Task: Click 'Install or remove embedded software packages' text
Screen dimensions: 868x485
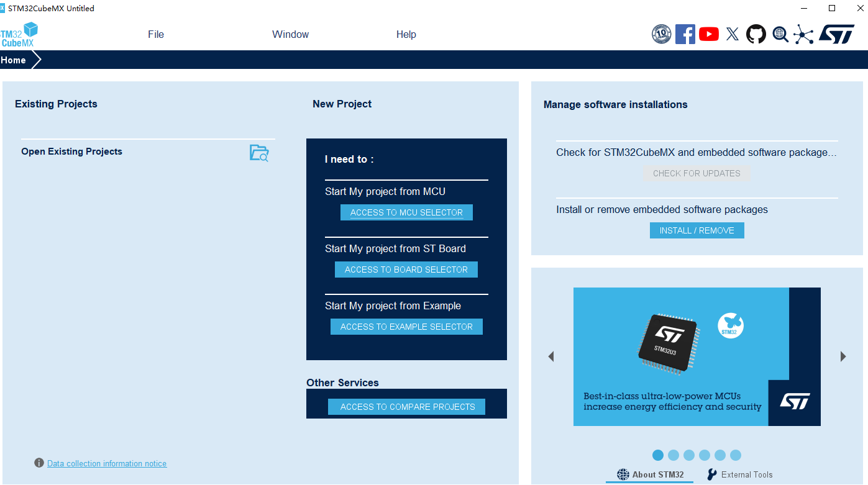Action: click(662, 210)
